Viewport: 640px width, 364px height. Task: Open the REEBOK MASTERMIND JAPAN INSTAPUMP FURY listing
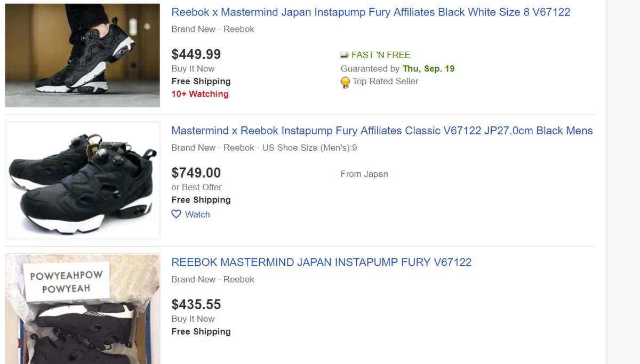pyautogui.click(x=321, y=262)
